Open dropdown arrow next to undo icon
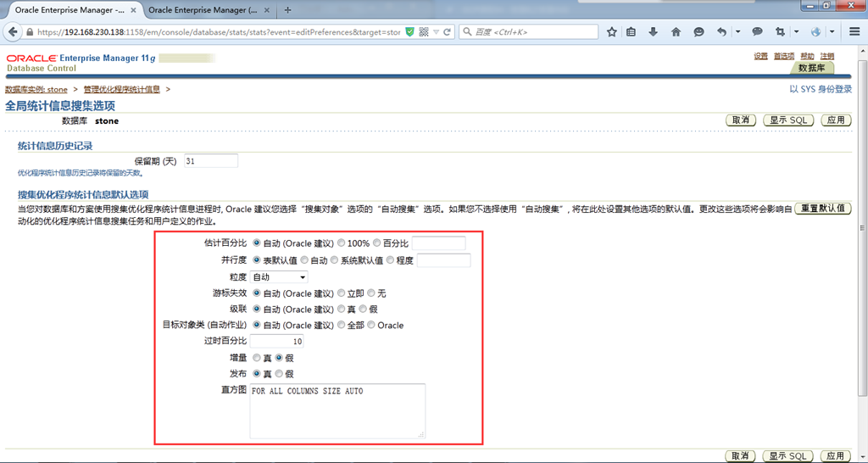Screen dimensions: 868x463 tap(738, 32)
